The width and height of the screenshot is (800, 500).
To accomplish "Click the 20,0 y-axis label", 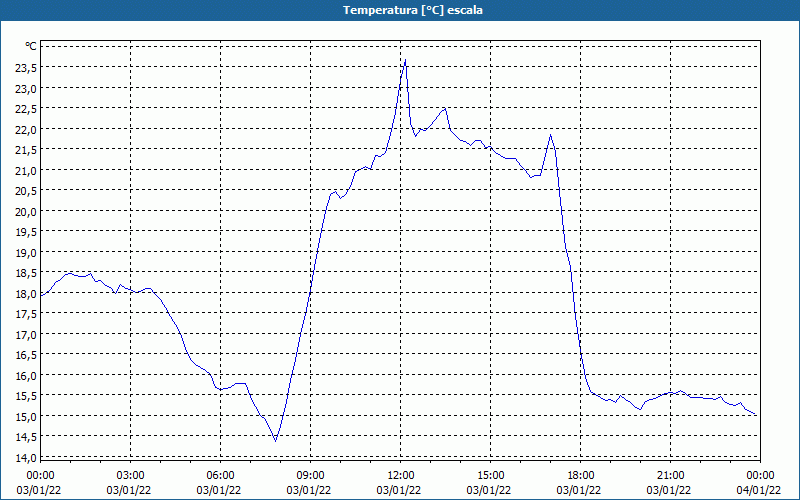I will [27, 212].
